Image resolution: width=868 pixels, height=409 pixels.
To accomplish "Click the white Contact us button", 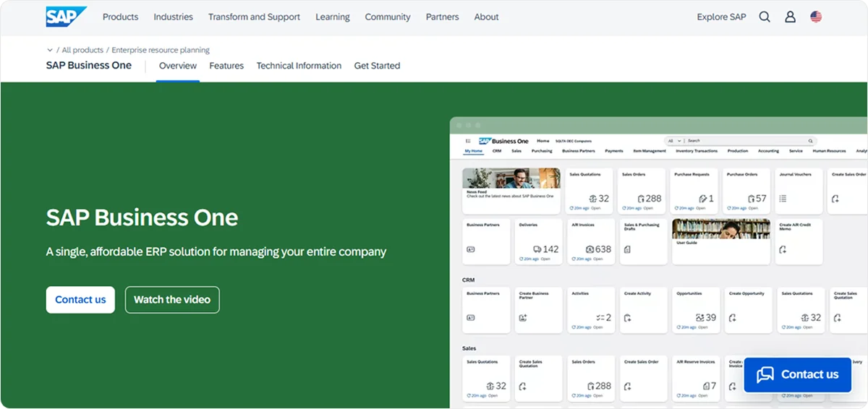I will 80,300.
